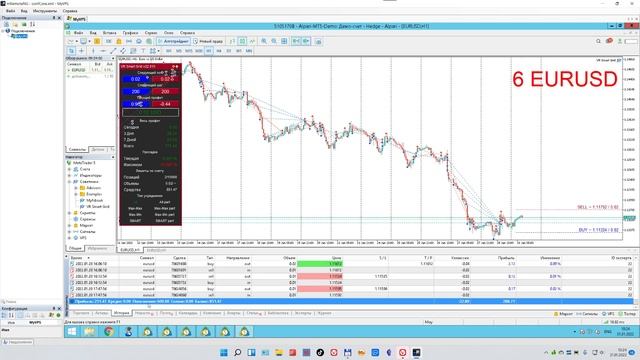The height and width of the screenshot is (360, 640).
Task: Sort history by Прибыль column header
Action: pos(506,258)
